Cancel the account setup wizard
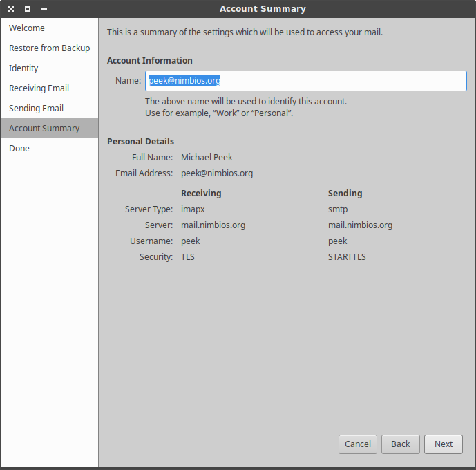This screenshot has height=470, width=476. tap(358, 444)
